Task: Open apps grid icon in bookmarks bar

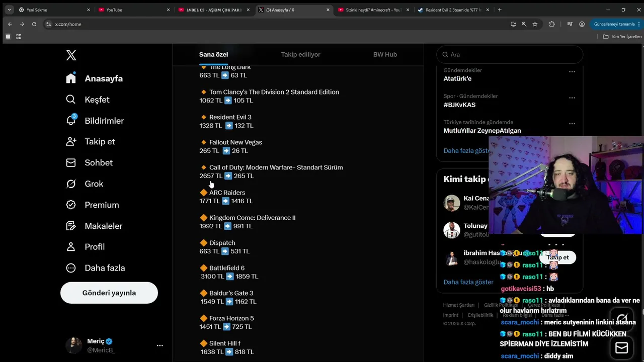Action: coord(19,37)
